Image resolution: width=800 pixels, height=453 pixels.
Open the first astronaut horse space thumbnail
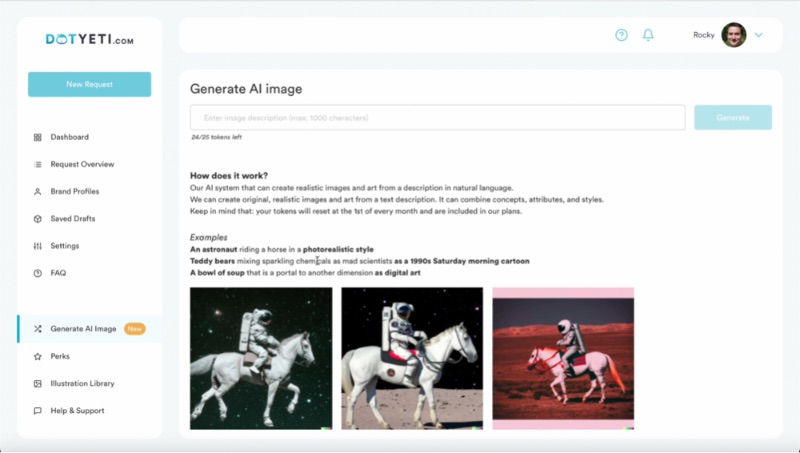[261, 359]
